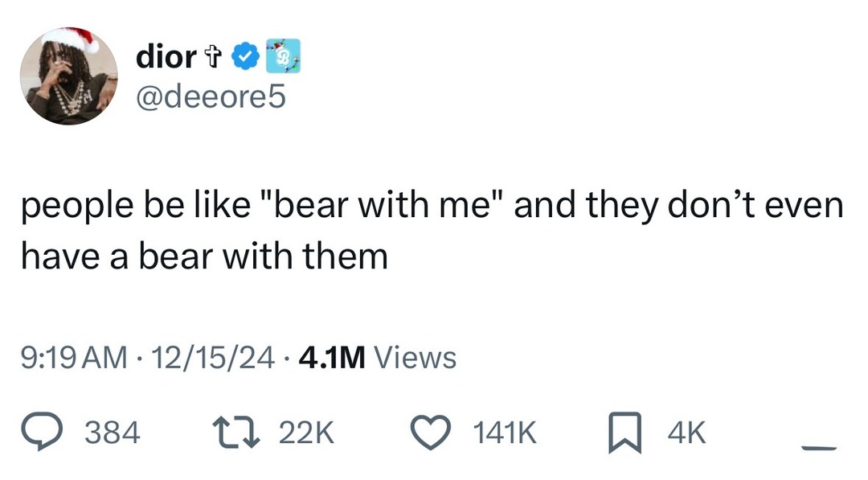Click the square affiliate badge beside the checkmark

284,55
